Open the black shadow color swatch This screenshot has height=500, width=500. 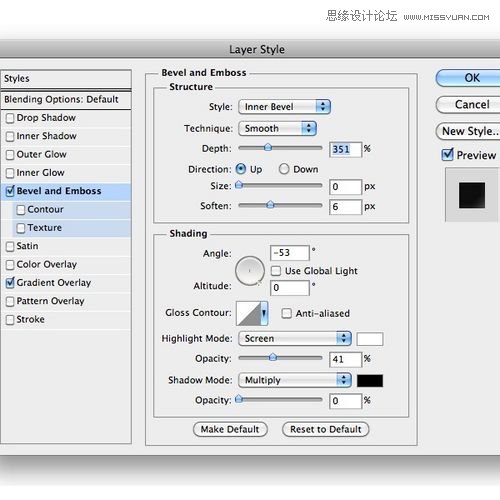point(370,381)
